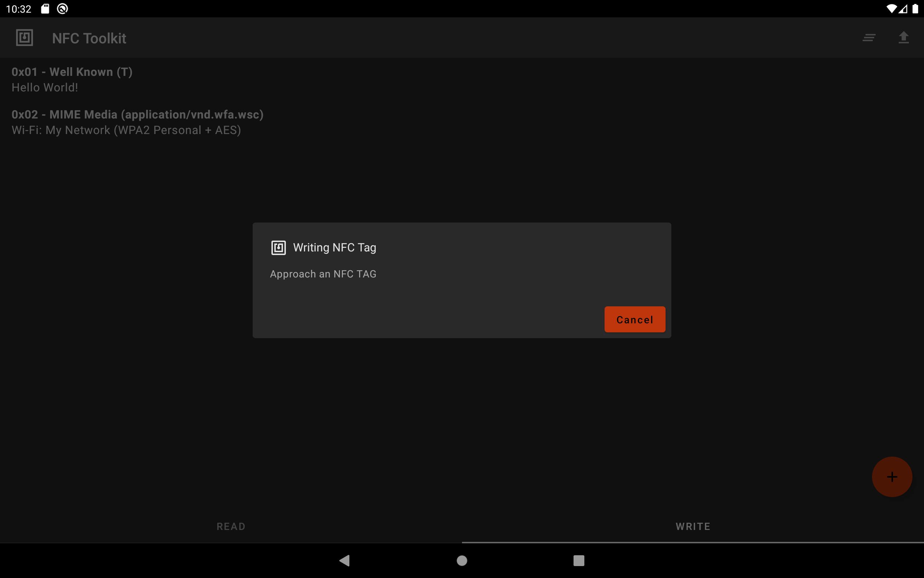Select the Hello World! record text
This screenshot has height=578, width=924.
point(45,87)
